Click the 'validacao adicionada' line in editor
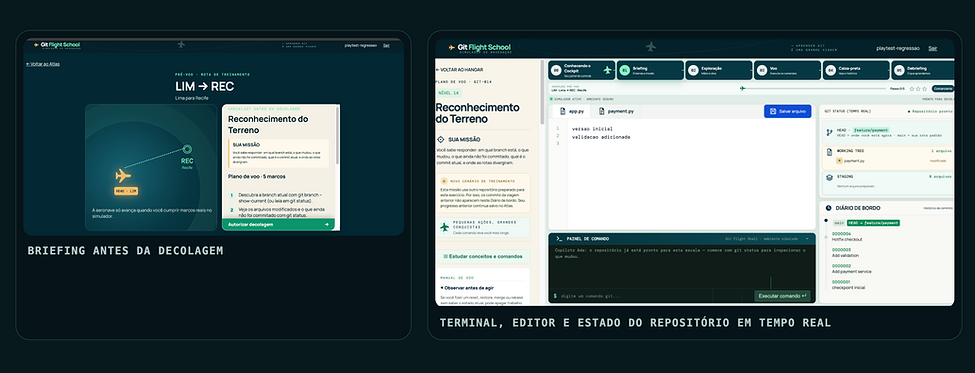 pyautogui.click(x=601, y=137)
